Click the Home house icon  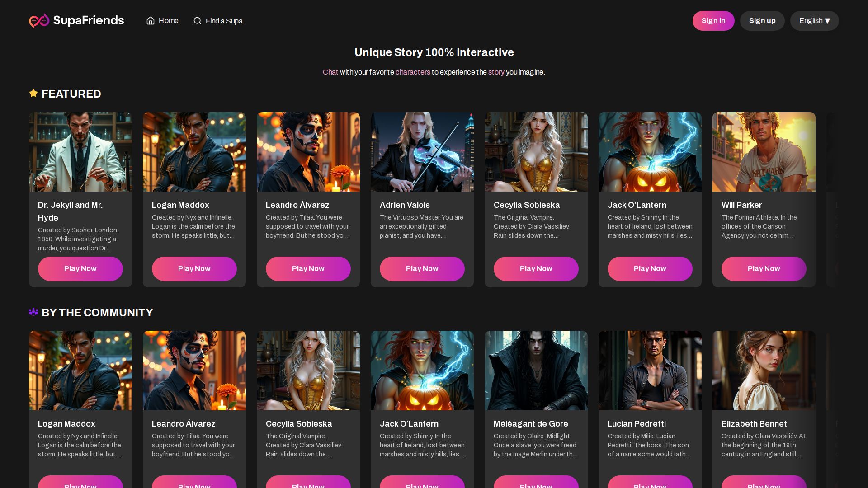coord(151,21)
